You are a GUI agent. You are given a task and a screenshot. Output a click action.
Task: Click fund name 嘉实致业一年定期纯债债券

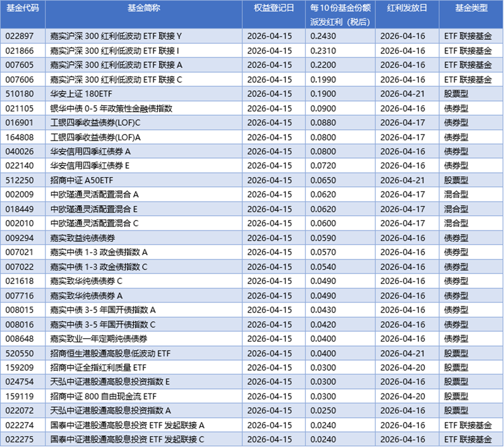(98, 339)
